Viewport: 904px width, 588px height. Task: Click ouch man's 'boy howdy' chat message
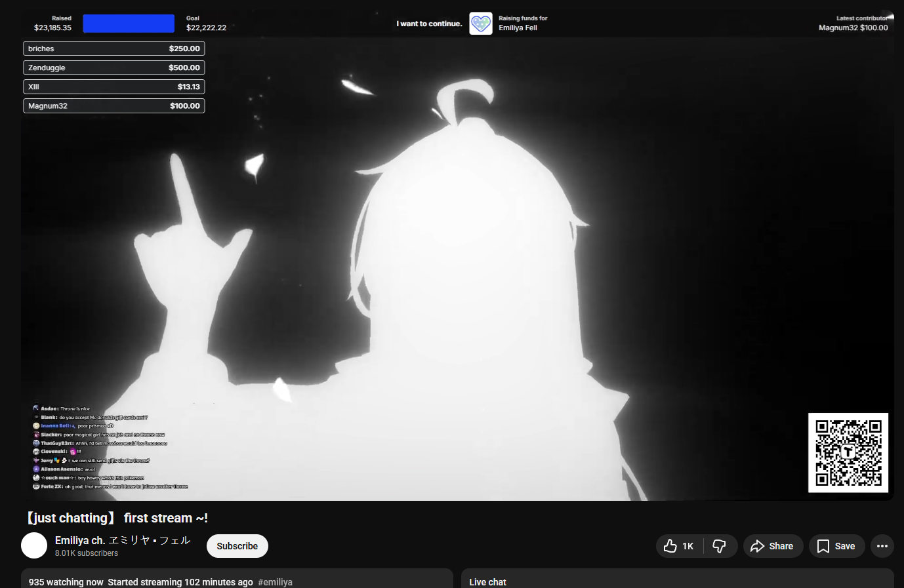pos(89,478)
